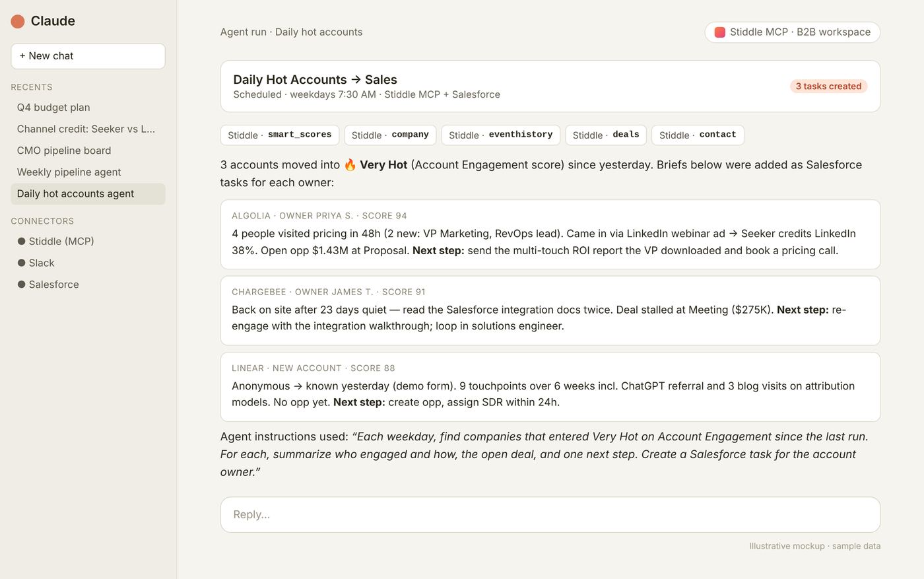Click the Slack connector status dot
Image resolution: width=924 pixels, height=579 pixels.
21,263
